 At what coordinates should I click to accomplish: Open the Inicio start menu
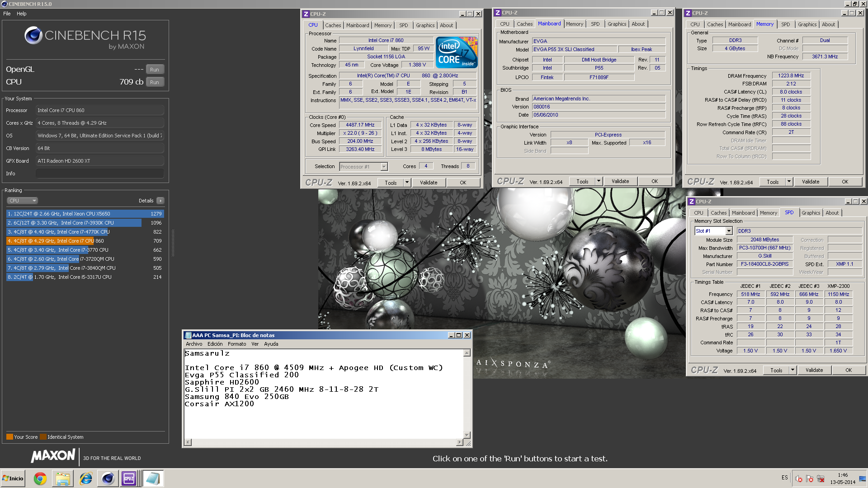pyautogui.click(x=13, y=479)
